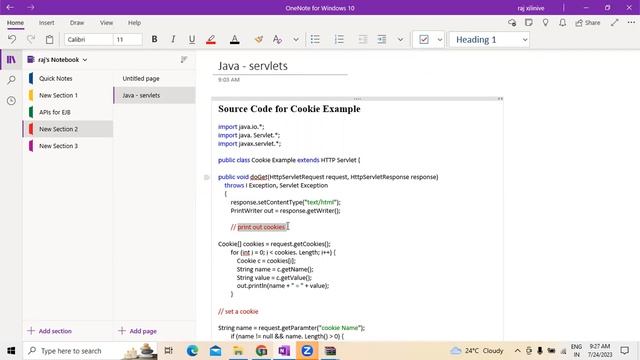
Task: Select the APIs for EJB section
Action: (x=68, y=112)
